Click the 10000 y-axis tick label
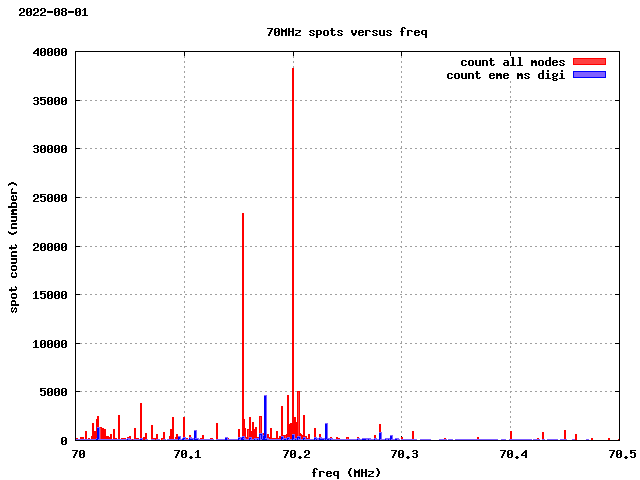 click(50, 344)
